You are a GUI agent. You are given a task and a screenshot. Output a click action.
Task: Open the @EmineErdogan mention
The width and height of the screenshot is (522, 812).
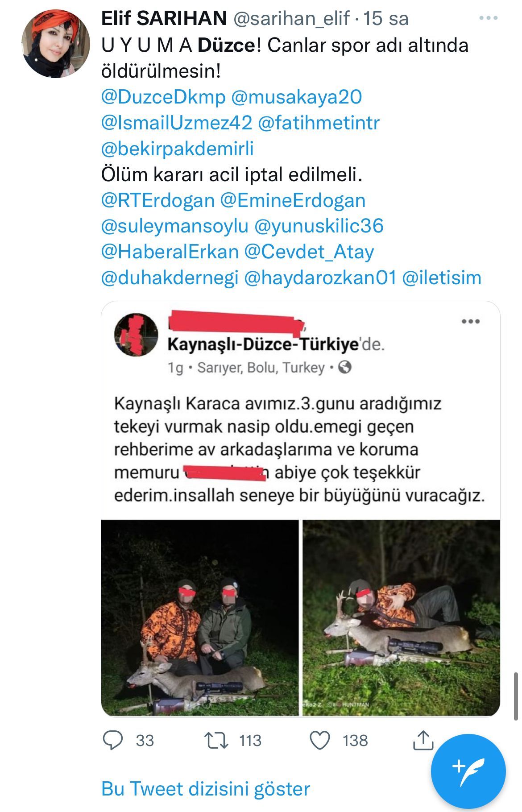293,200
